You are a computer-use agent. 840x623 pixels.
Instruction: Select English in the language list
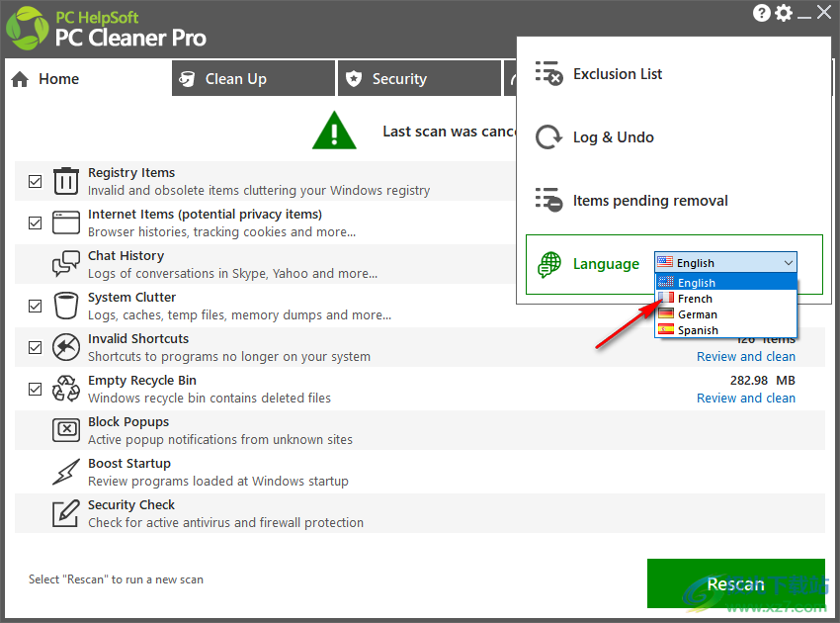(x=726, y=282)
